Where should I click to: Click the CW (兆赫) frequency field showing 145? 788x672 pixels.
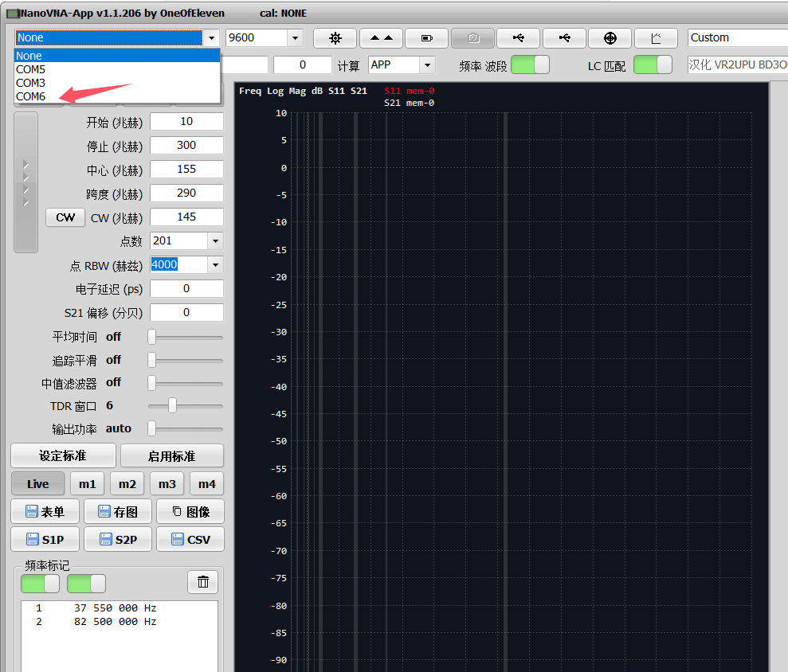186,217
